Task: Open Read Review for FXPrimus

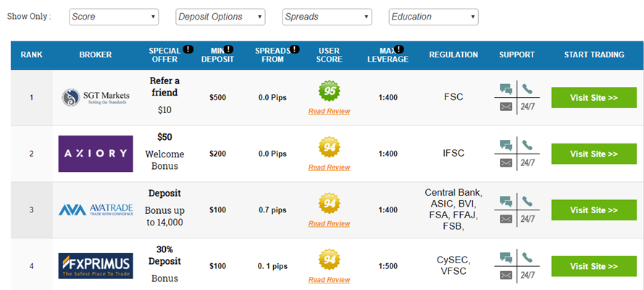Action: pos(330,280)
